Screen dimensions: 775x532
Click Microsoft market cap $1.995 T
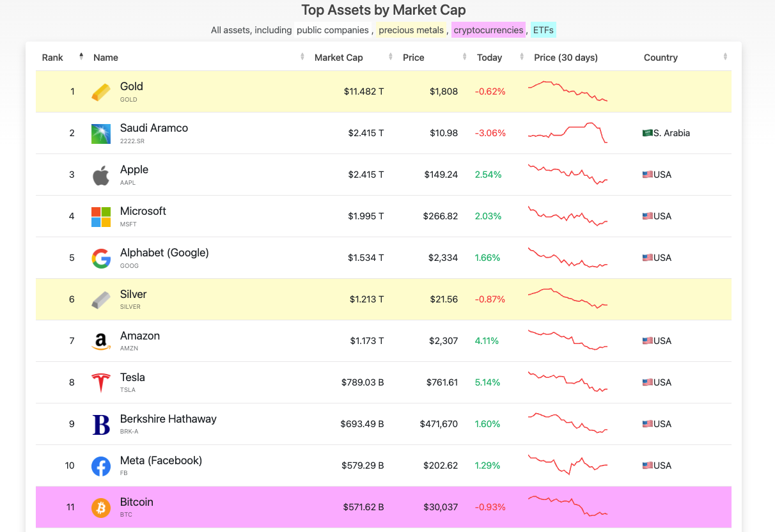coord(366,216)
